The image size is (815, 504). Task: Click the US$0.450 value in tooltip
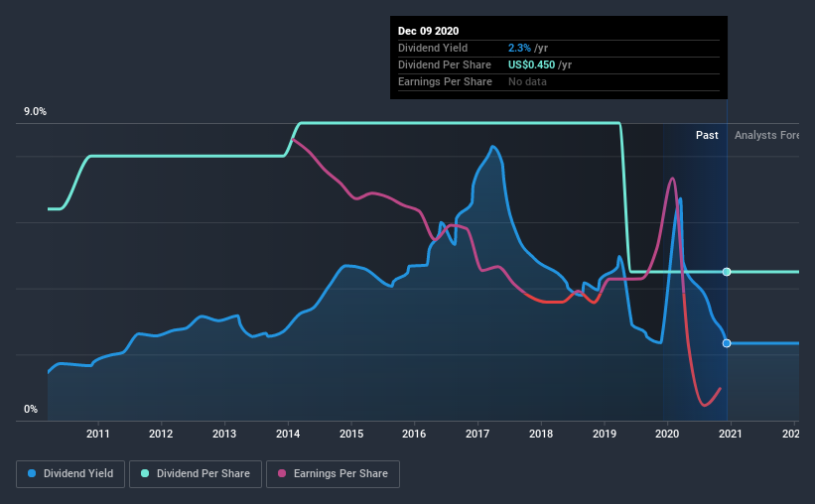531,64
